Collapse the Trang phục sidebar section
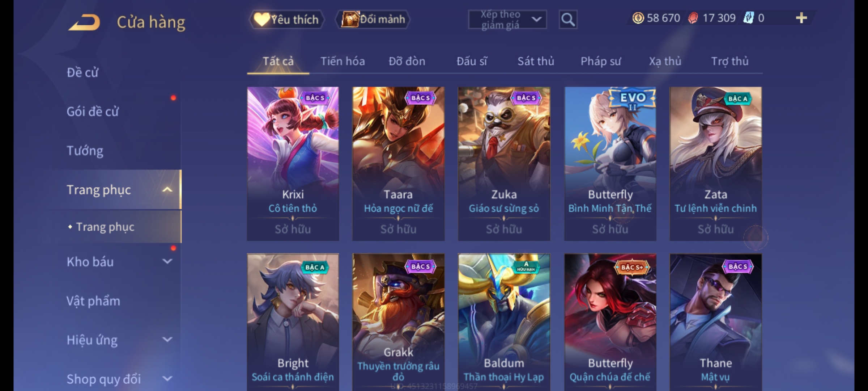This screenshot has height=391, width=868. click(167, 190)
